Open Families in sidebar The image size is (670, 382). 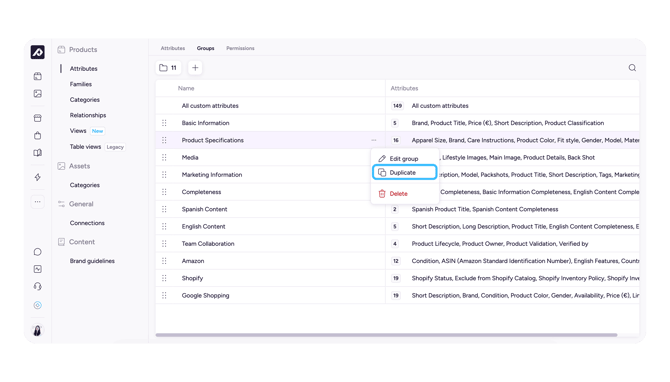(x=81, y=84)
